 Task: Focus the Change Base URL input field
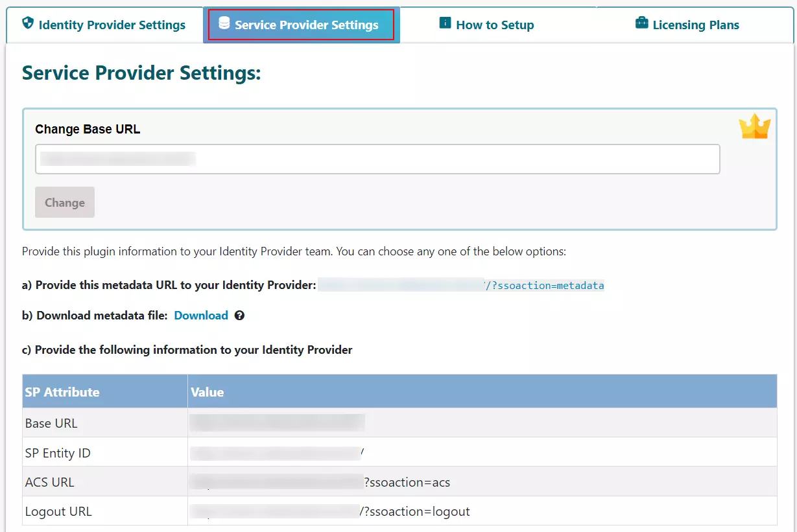377,159
